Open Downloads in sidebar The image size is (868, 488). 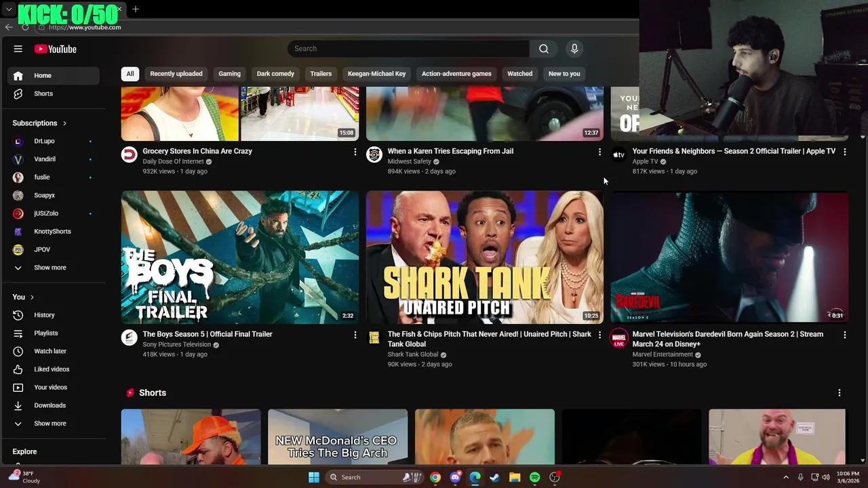pos(54,405)
